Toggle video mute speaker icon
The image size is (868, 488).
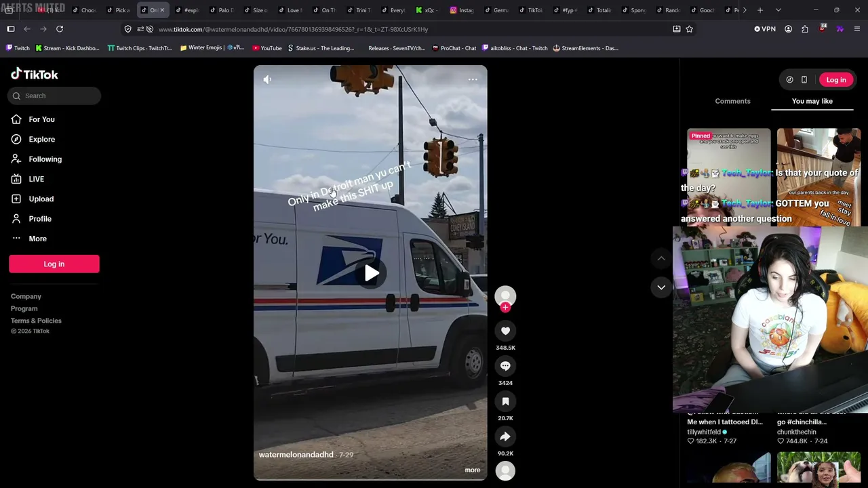point(267,79)
